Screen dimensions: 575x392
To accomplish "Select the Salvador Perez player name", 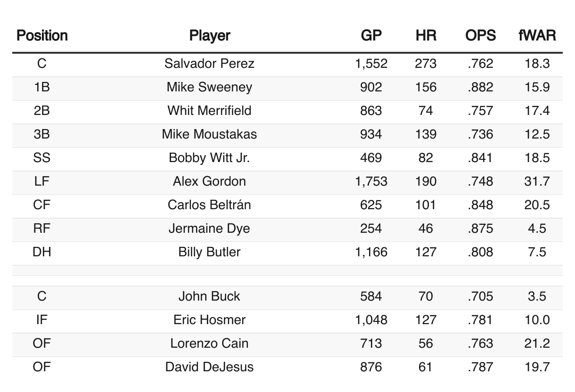I will 209,64.
